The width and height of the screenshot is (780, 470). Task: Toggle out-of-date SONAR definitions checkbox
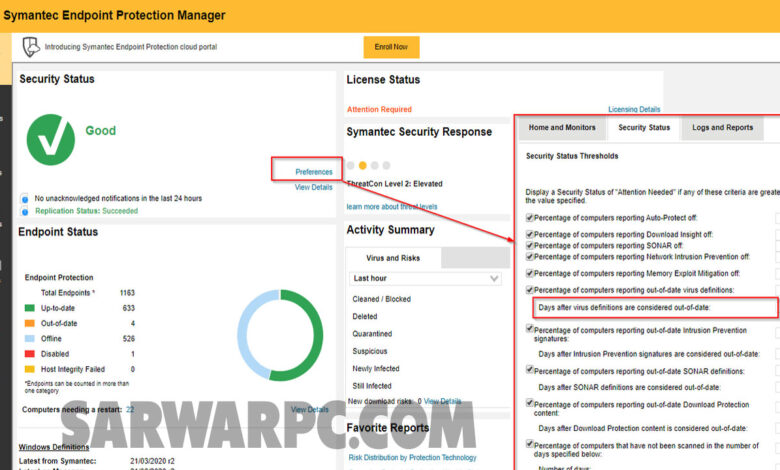click(x=530, y=370)
